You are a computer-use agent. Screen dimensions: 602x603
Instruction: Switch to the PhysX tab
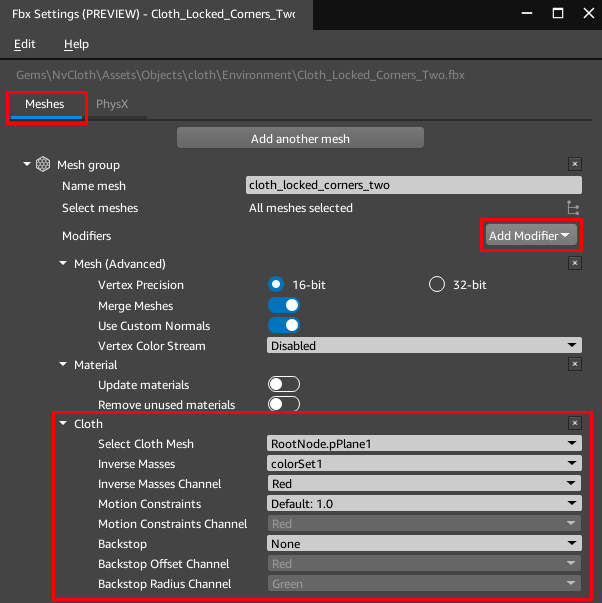(112, 104)
